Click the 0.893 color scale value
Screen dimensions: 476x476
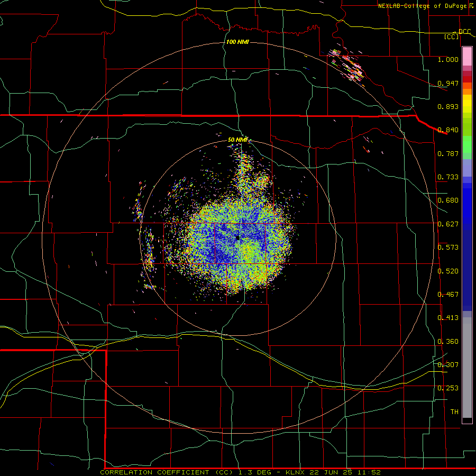(x=448, y=106)
